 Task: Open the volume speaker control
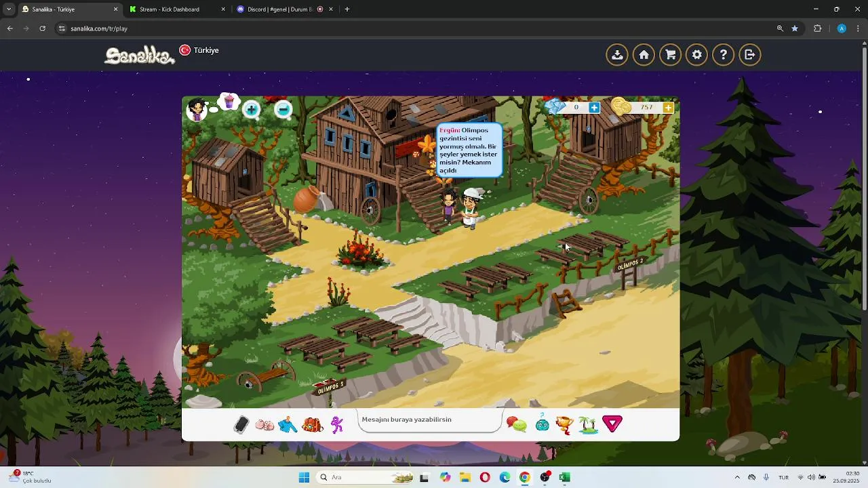[810, 477]
